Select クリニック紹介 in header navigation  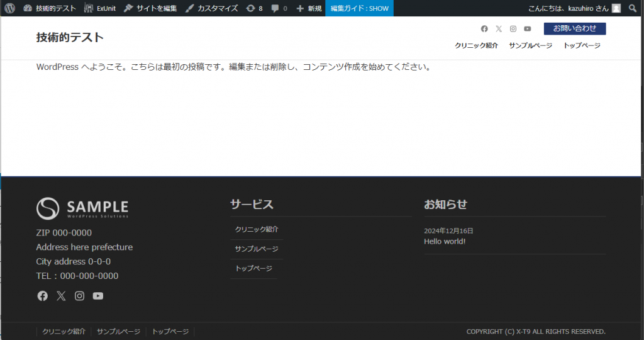[x=476, y=45]
